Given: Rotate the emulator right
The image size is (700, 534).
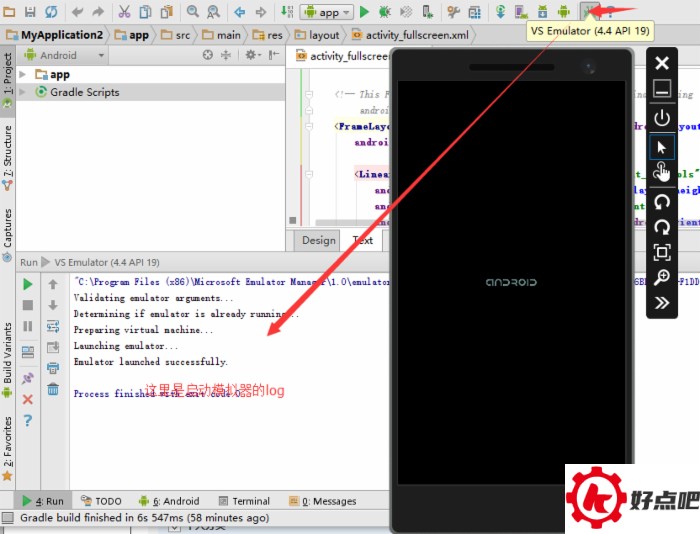Looking at the screenshot, I should click(661, 227).
